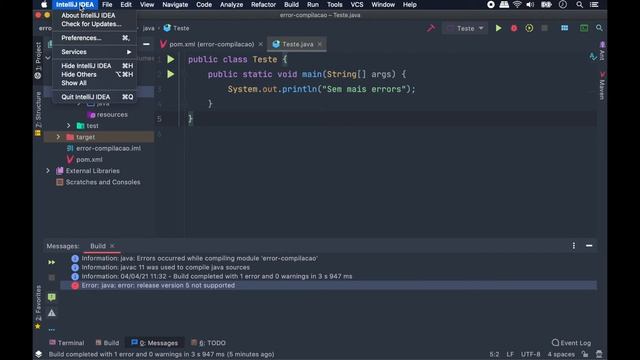The width and height of the screenshot is (640, 360).
Task: Click the volume icon in menu bar
Action: pyautogui.click(x=530, y=4)
